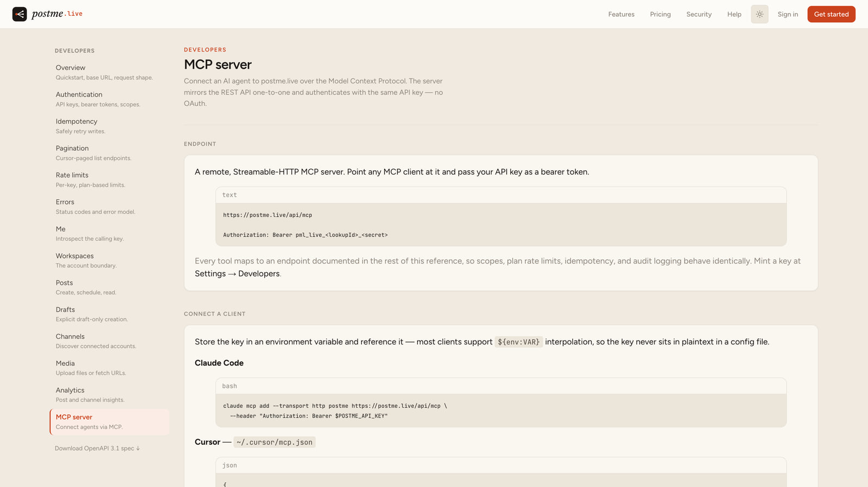This screenshot has height=487, width=868.
Task: Open the Features page
Action: tap(621, 14)
